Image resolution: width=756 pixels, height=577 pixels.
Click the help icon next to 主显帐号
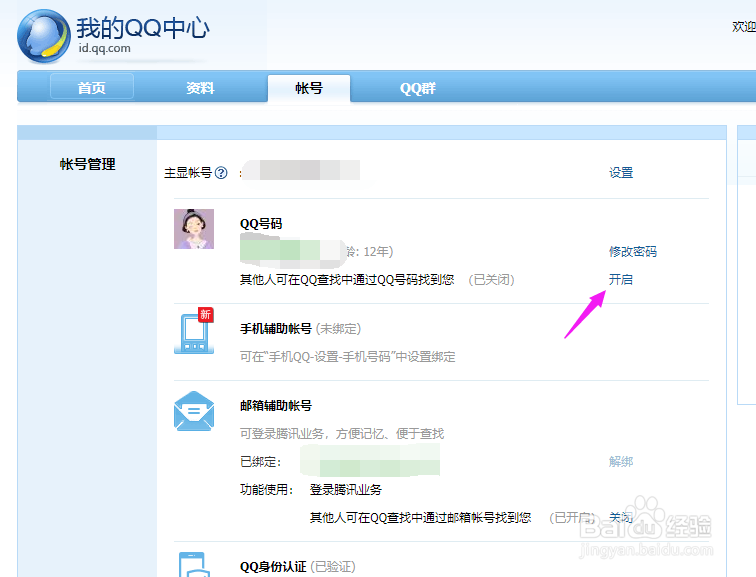pos(221,173)
